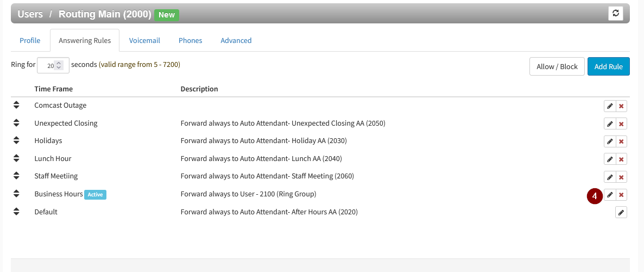
Task: Open the Advanced tab
Action: 236,40
